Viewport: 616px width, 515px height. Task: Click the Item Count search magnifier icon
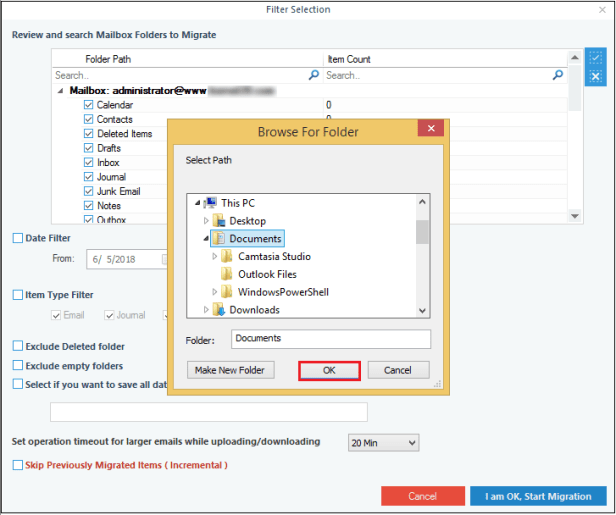pyautogui.click(x=558, y=75)
